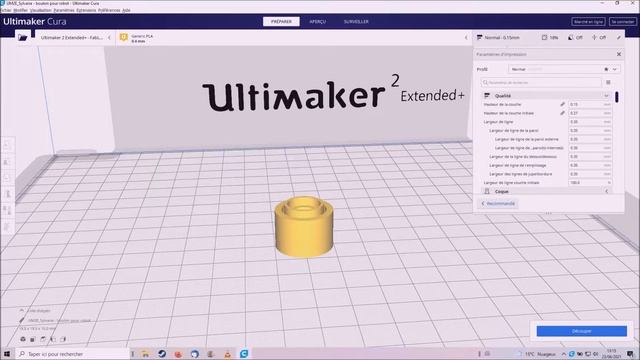Click the adhesion Off icon in header

pos(594,38)
